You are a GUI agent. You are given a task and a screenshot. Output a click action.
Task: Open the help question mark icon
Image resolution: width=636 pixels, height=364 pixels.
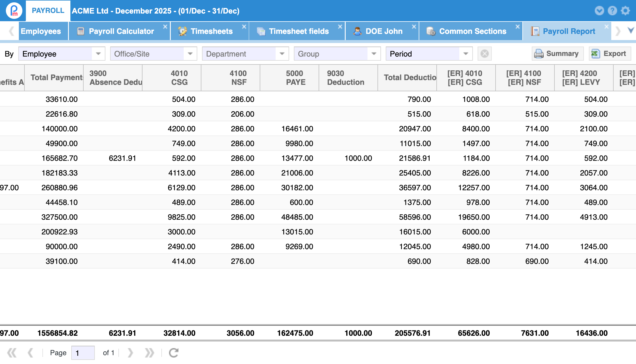click(612, 11)
